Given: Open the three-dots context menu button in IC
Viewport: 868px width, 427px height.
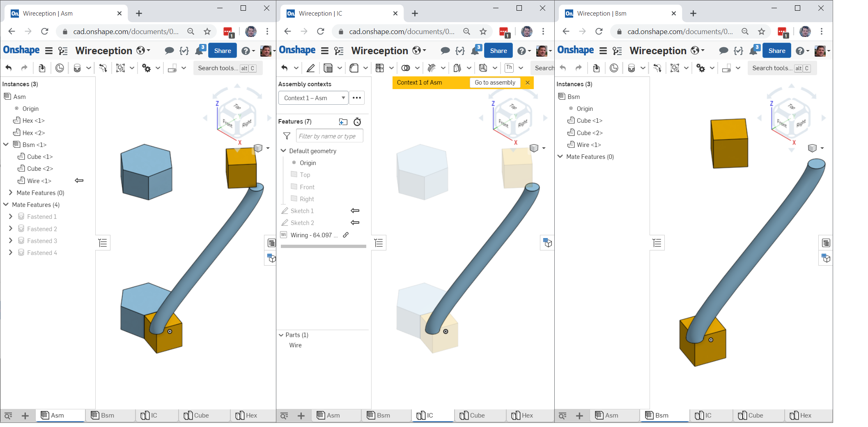Looking at the screenshot, I should pyautogui.click(x=357, y=98).
